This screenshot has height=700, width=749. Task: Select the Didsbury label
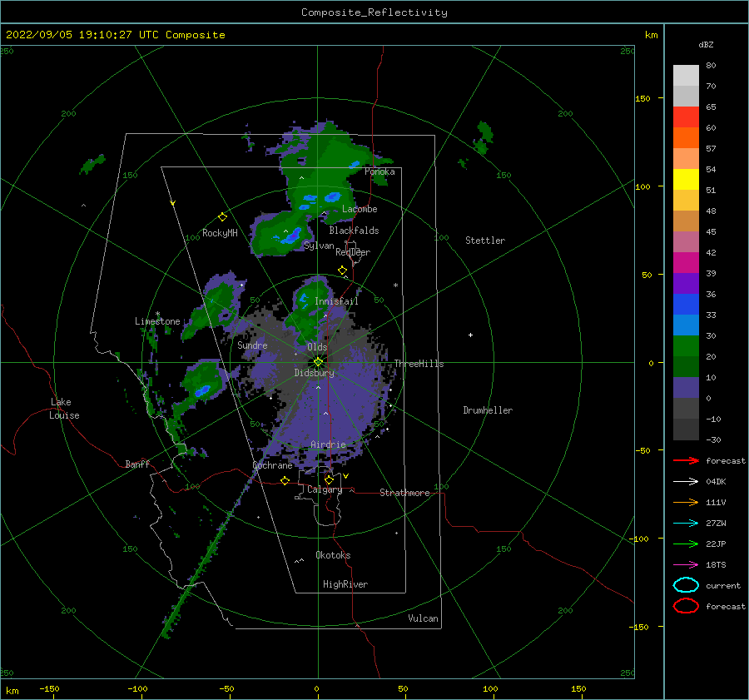(x=315, y=373)
